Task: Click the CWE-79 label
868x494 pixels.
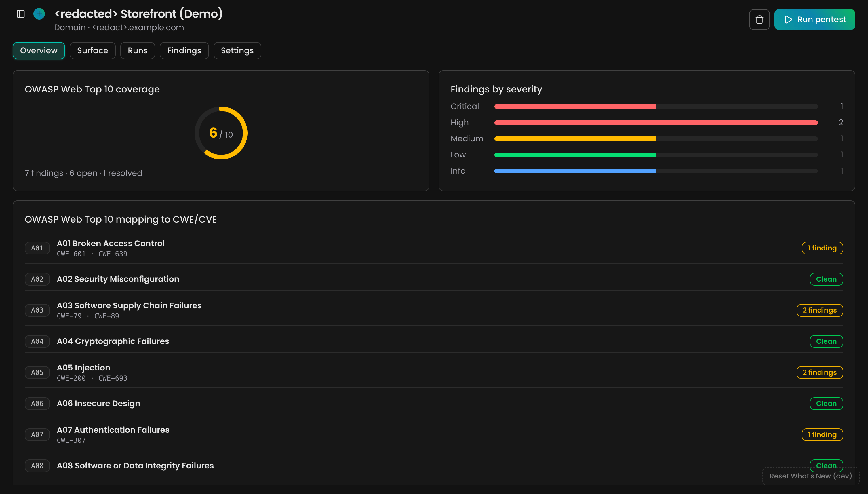Action: 69,316
